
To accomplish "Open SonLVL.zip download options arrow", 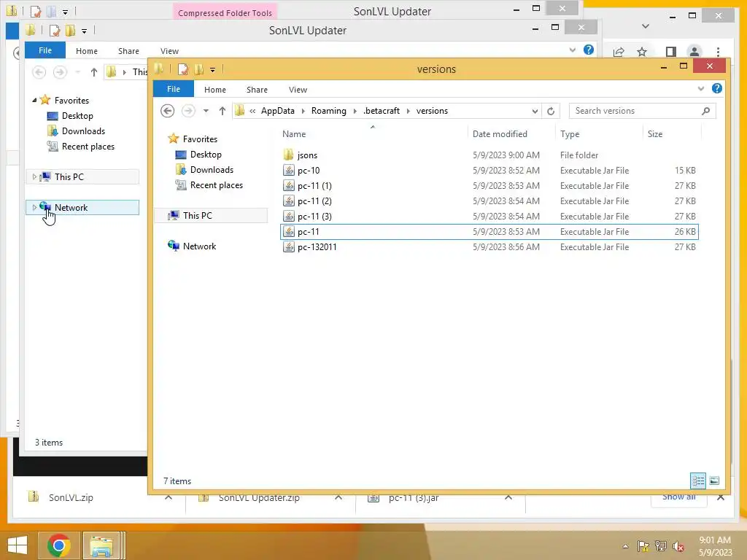I will (x=169, y=497).
